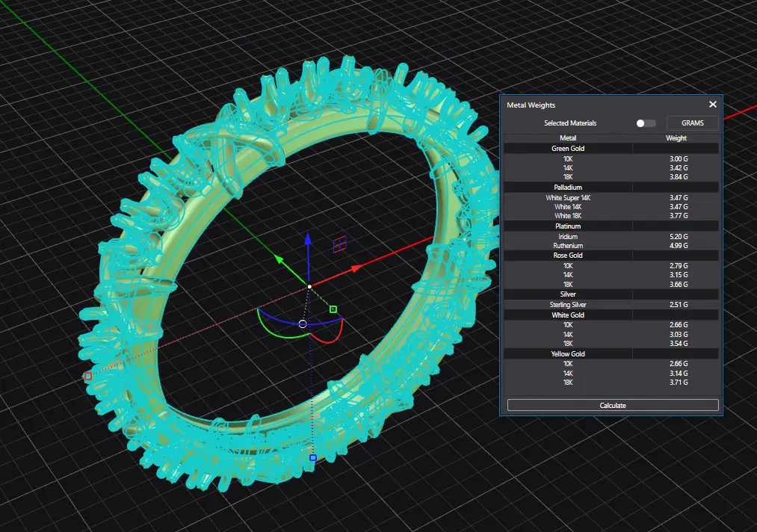Select the Green Gold header row
Viewport: 757px width, 532px height.
click(611, 148)
